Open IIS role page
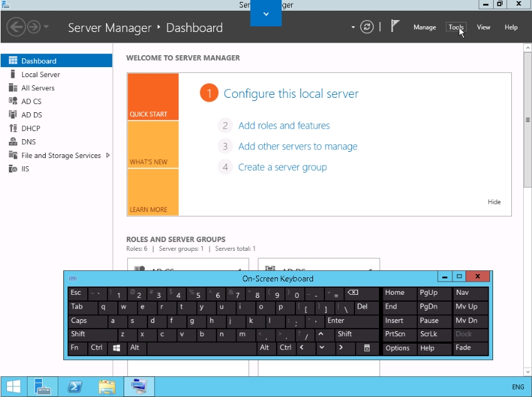 tap(56, 169)
